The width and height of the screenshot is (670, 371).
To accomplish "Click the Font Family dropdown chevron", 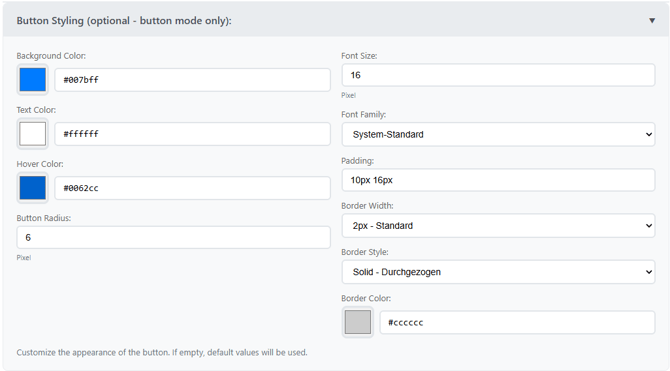I will (x=649, y=135).
